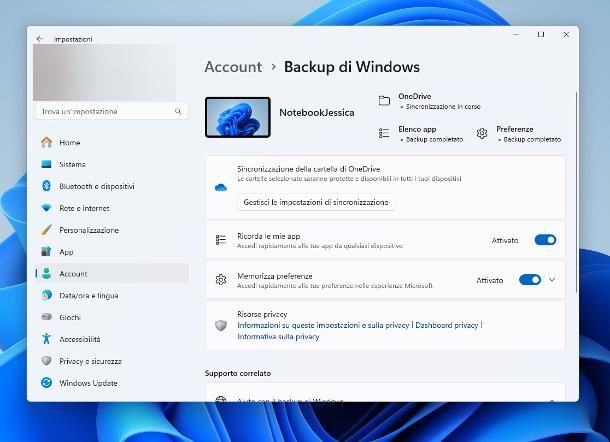
Task: Go back with the arrow icon
Action: [x=40, y=39]
